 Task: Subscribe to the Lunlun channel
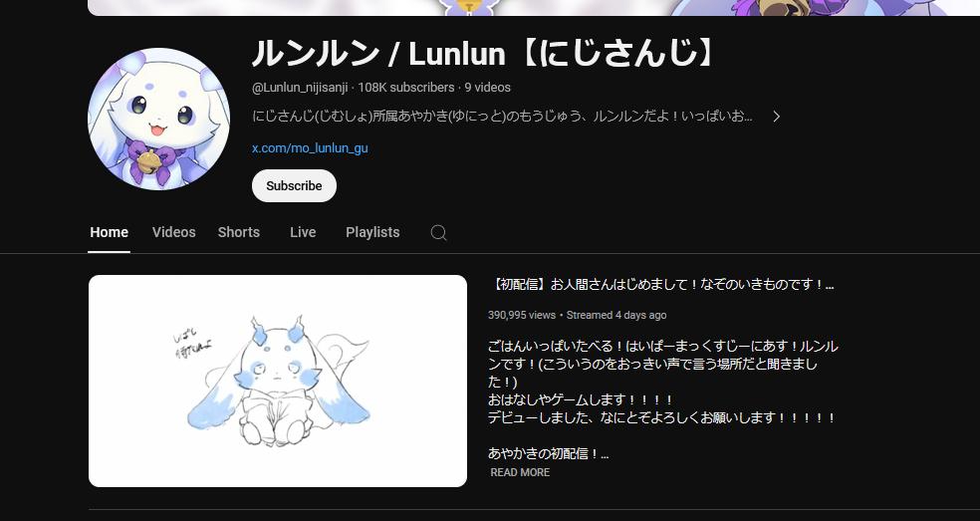[294, 185]
